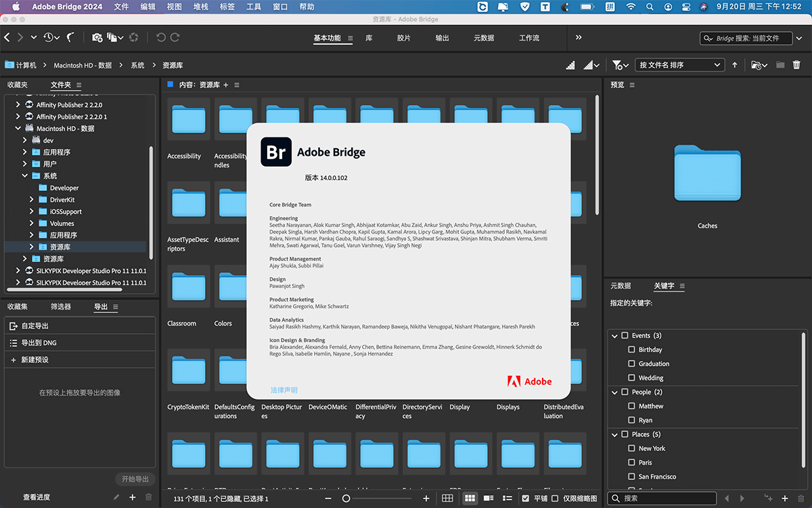
Task: Lock thumbnail grid icon
Action: (x=447, y=499)
